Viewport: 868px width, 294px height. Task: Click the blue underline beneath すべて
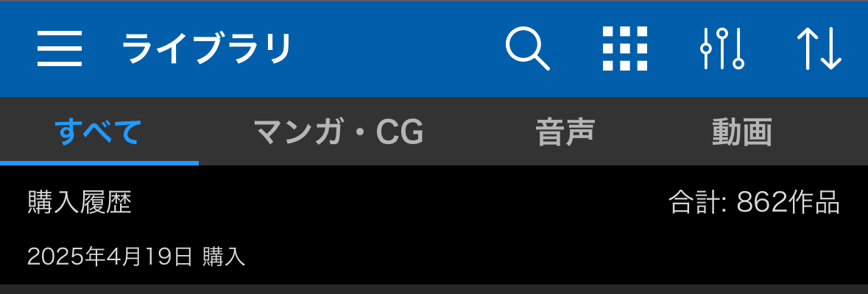[99, 163]
